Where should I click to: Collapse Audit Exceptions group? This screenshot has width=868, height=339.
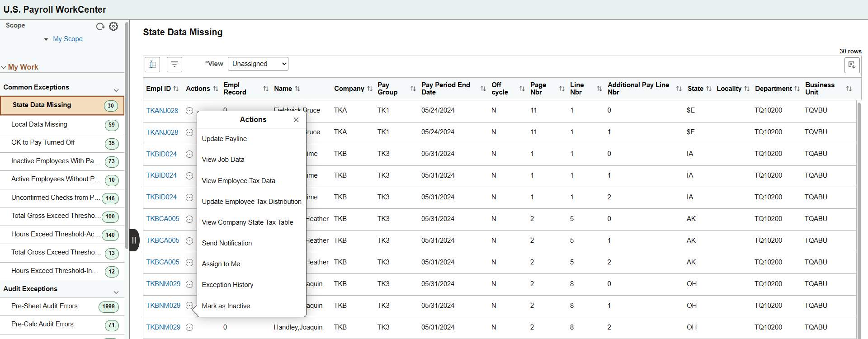pos(116,292)
